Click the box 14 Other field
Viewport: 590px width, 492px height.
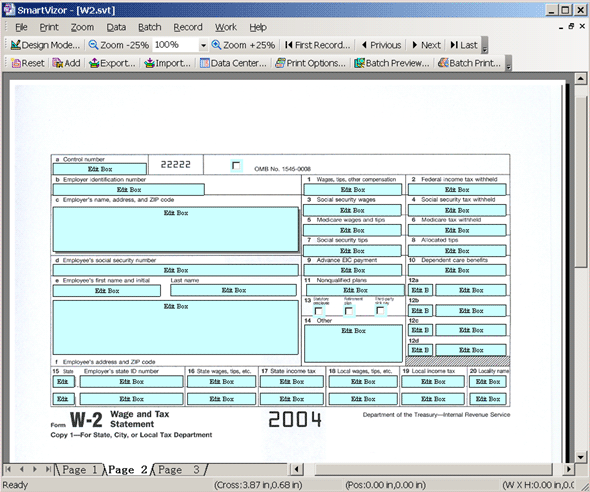click(x=353, y=343)
